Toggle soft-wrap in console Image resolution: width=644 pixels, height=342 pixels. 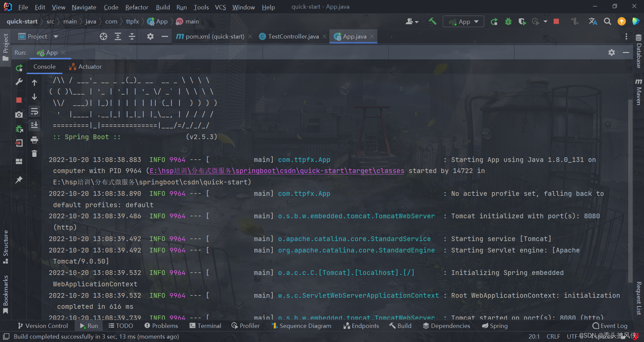click(34, 111)
